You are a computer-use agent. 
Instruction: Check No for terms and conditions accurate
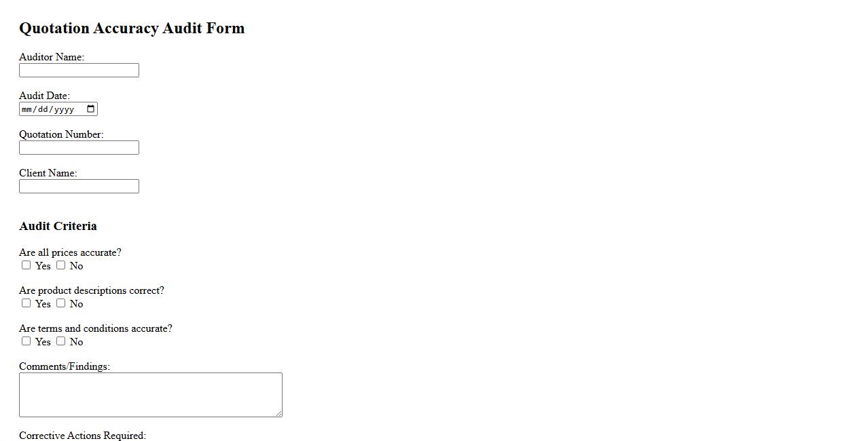[x=61, y=341]
